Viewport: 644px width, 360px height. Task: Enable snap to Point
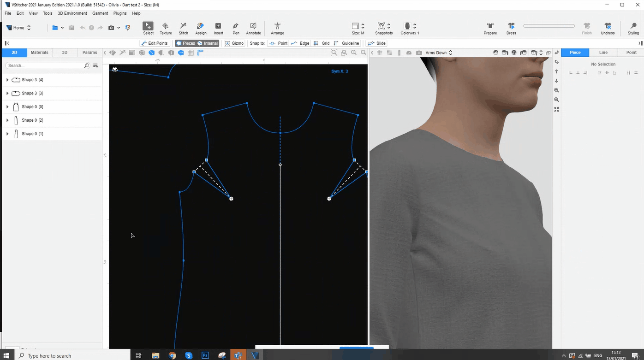[278, 43]
